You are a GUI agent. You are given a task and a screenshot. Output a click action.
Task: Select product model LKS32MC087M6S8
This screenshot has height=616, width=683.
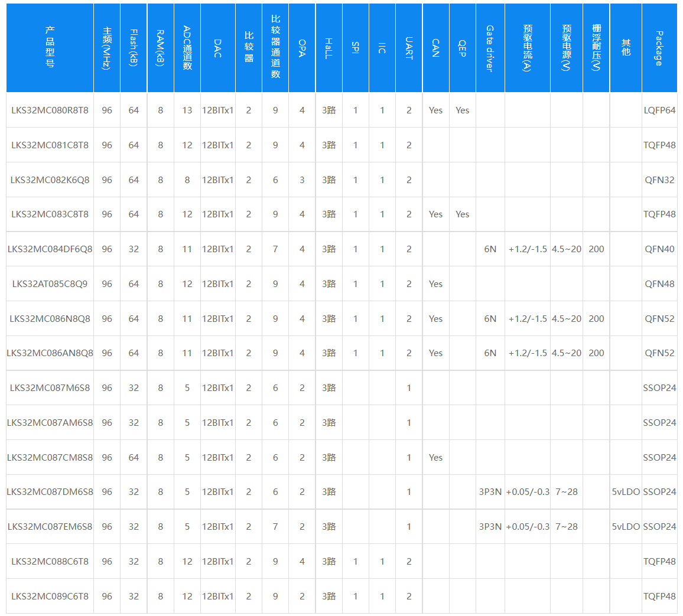coord(50,388)
